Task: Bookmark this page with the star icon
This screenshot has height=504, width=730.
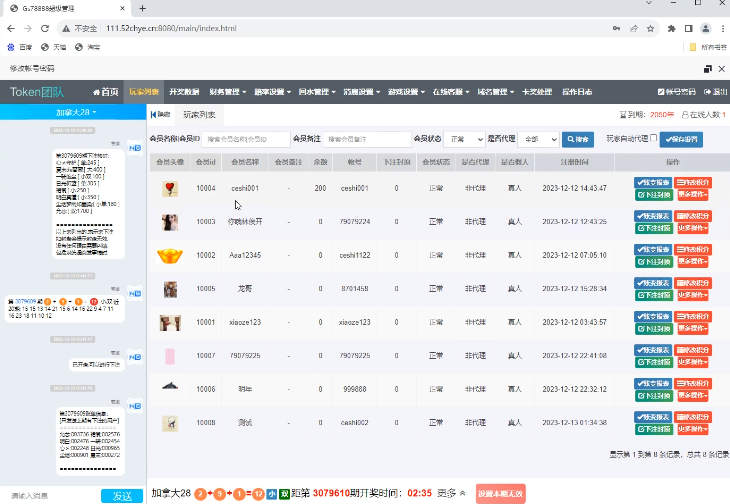Action: pyautogui.click(x=653, y=28)
